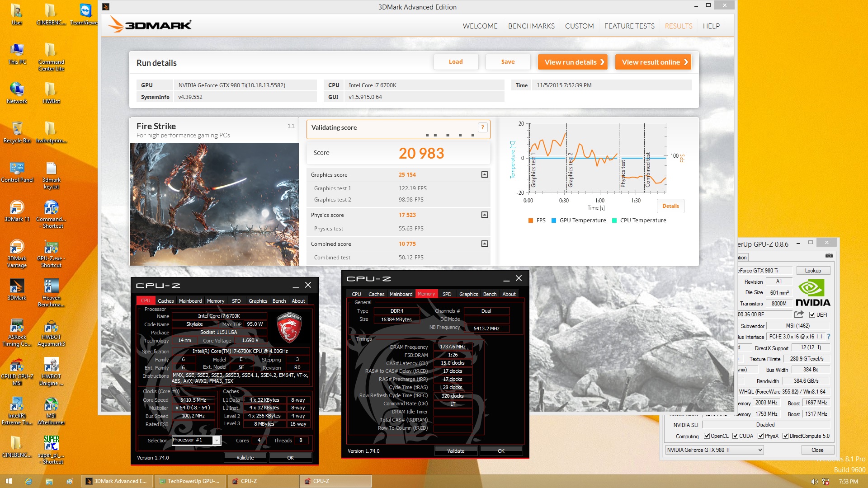Launch the 3DMark Vantage desktop shortcut

point(17,253)
